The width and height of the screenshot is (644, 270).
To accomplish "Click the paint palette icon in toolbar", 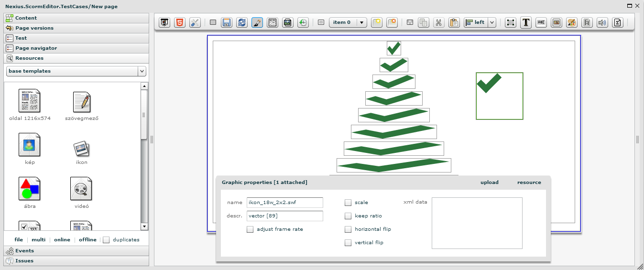I will pos(572,22).
